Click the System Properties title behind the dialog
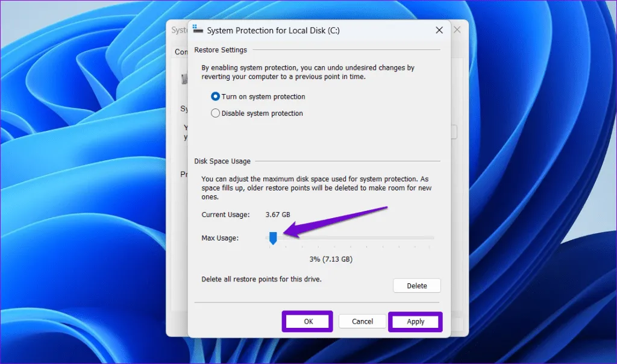Screen dimensions: 617x364 (x=178, y=30)
